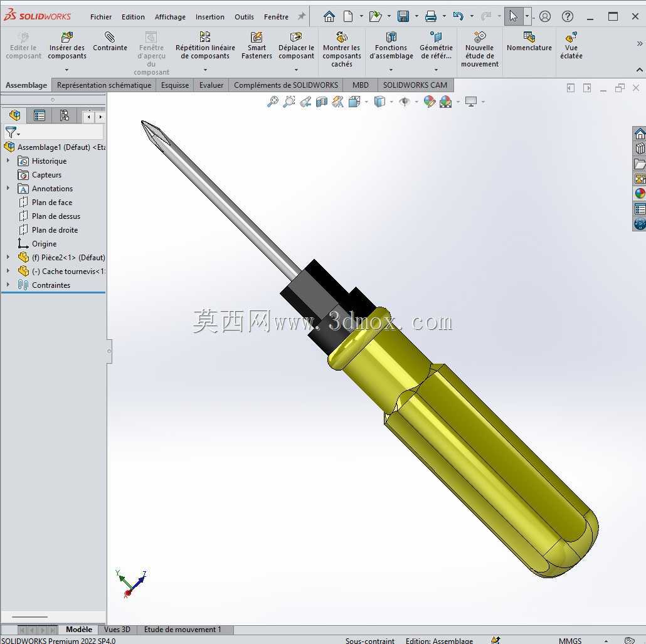Click Section view icon in view toolbar

point(321,102)
